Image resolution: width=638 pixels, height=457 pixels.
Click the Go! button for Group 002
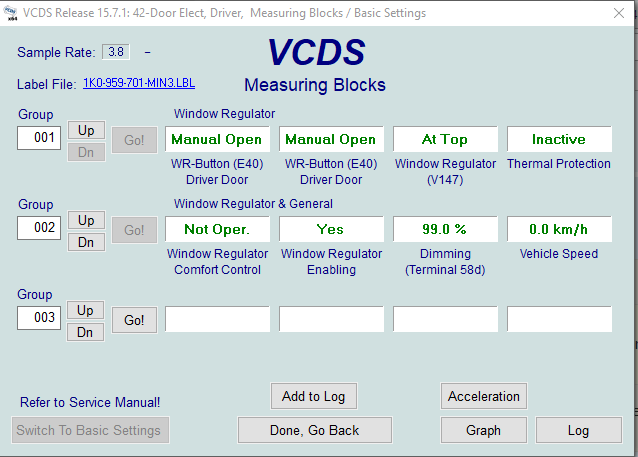point(134,230)
